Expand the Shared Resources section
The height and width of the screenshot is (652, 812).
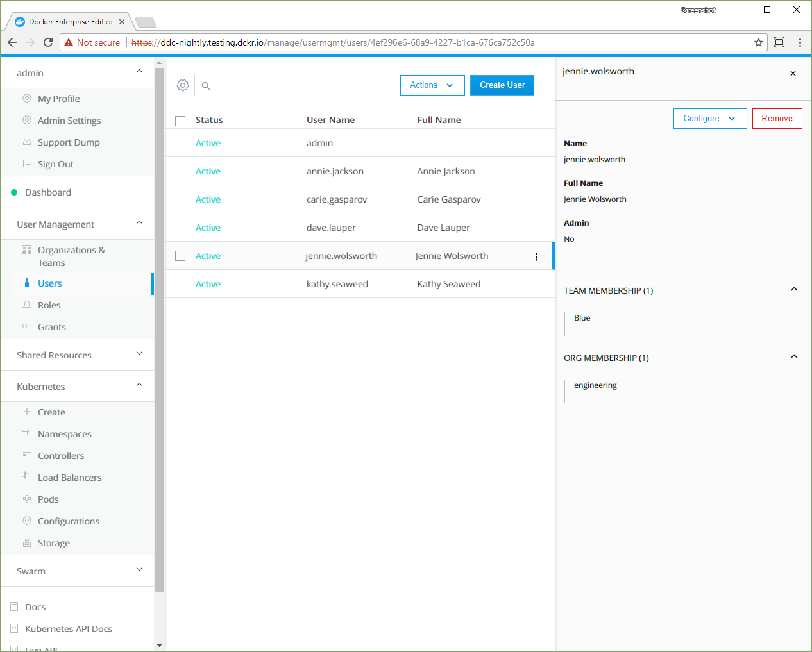pyautogui.click(x=139, y=354)
